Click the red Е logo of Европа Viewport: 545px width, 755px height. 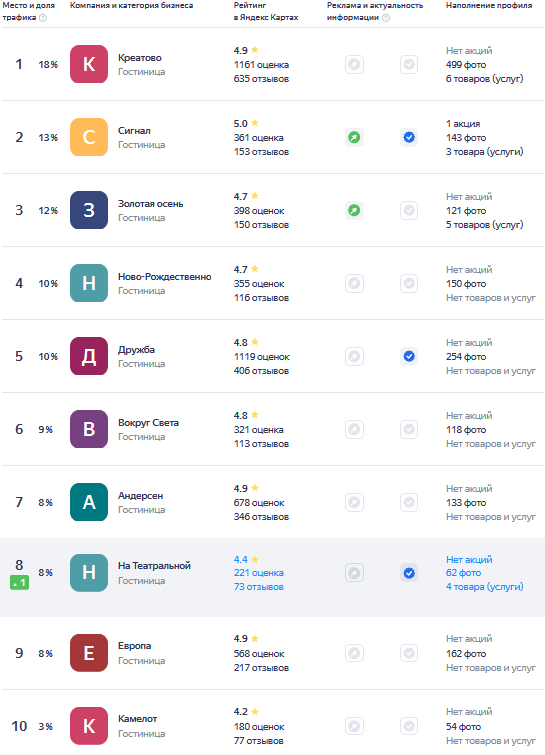click(89, 653)
